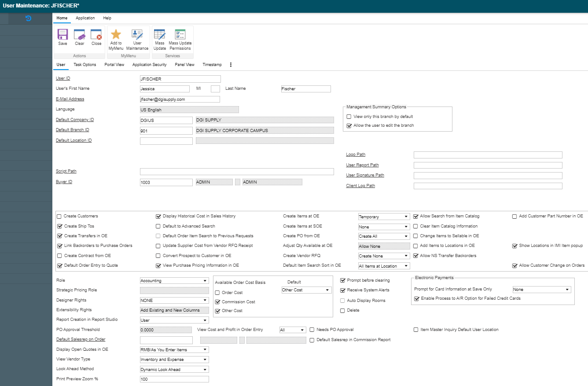Click into the E-Mail Address field

180,99
